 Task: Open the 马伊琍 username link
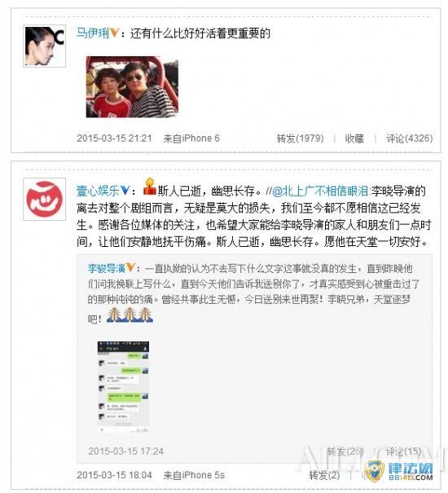[x=93, y=33]
